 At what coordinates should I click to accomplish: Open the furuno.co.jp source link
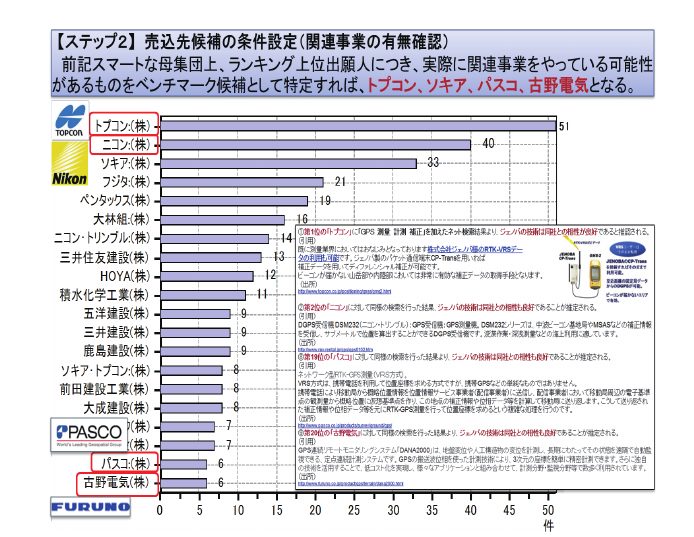(x=350, y=484)
